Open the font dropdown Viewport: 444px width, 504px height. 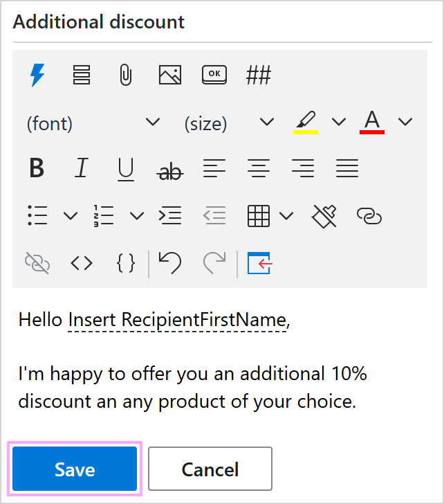pos(93,123)
